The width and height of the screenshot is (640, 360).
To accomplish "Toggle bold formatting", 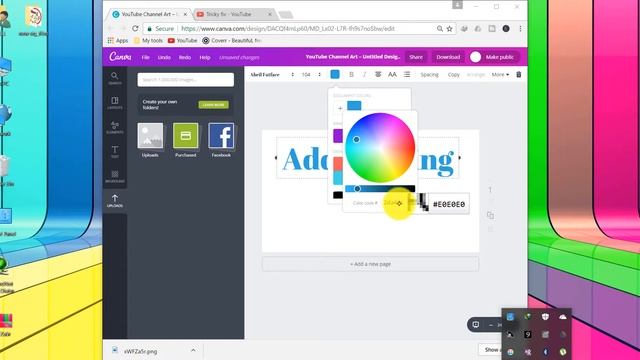I will (x=351, y=74).
